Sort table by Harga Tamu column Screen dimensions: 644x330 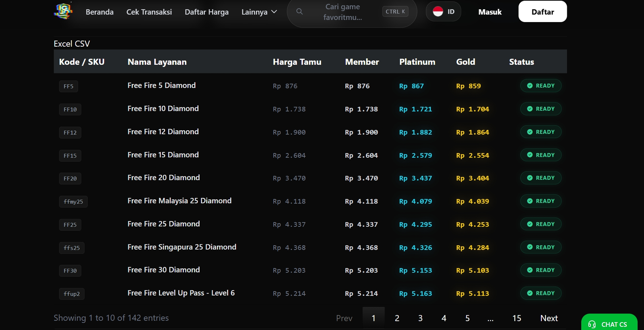click(297, 62)
